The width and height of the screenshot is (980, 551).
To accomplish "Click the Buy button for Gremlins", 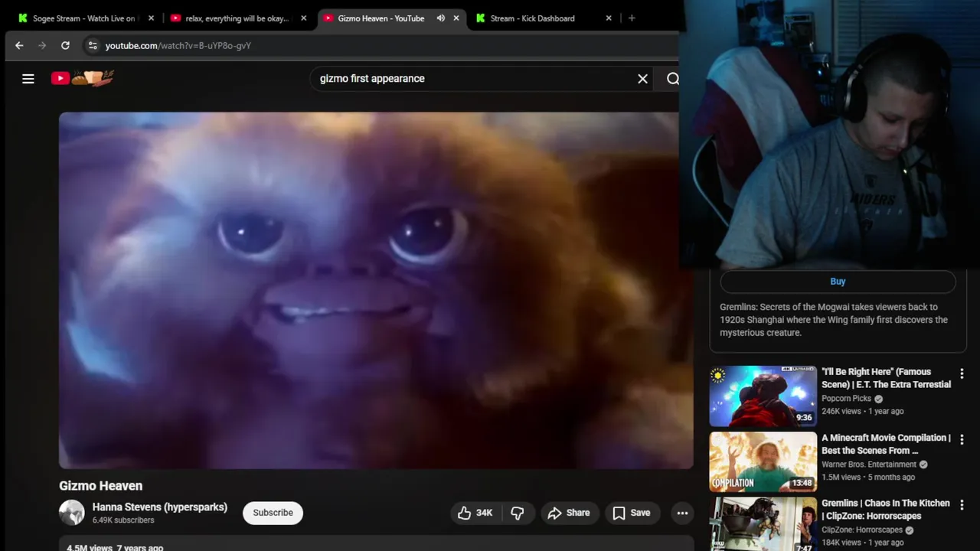I will coord(838,282).
